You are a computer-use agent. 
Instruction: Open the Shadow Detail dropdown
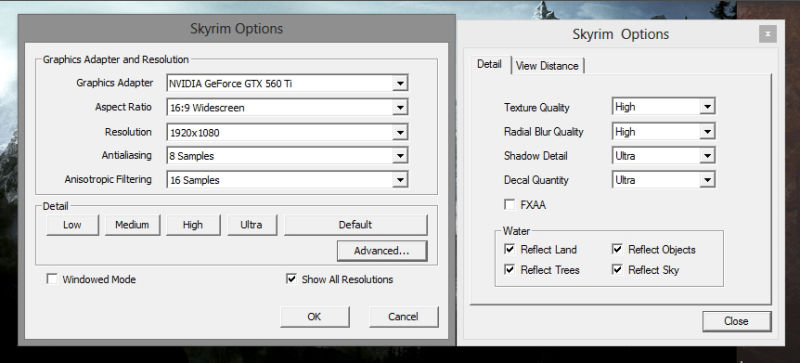point(663,156)
